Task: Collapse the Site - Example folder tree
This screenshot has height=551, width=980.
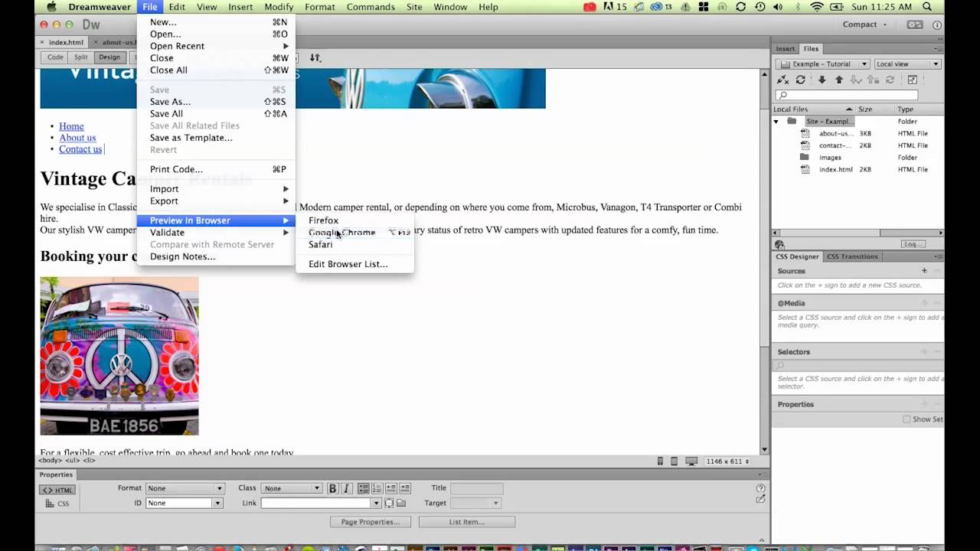Action: [776, 122]
